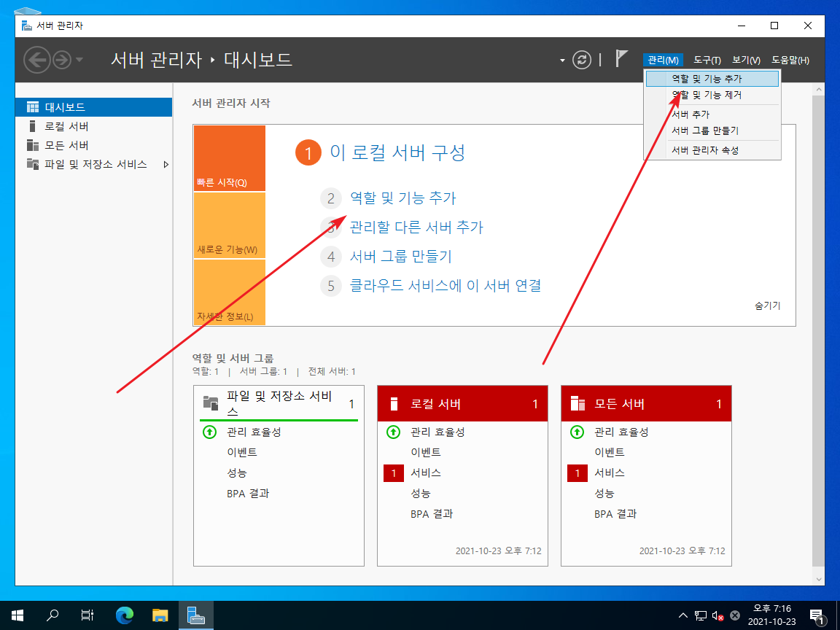Choose 서버 관리자 속성 menu entry

tap(712, 150)
